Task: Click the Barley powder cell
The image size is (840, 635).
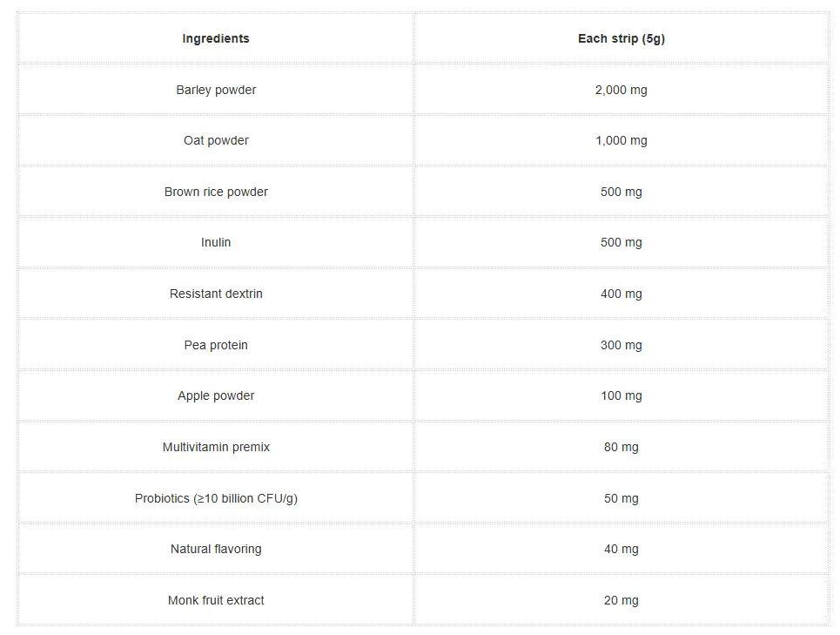Action: click(216, 90)
